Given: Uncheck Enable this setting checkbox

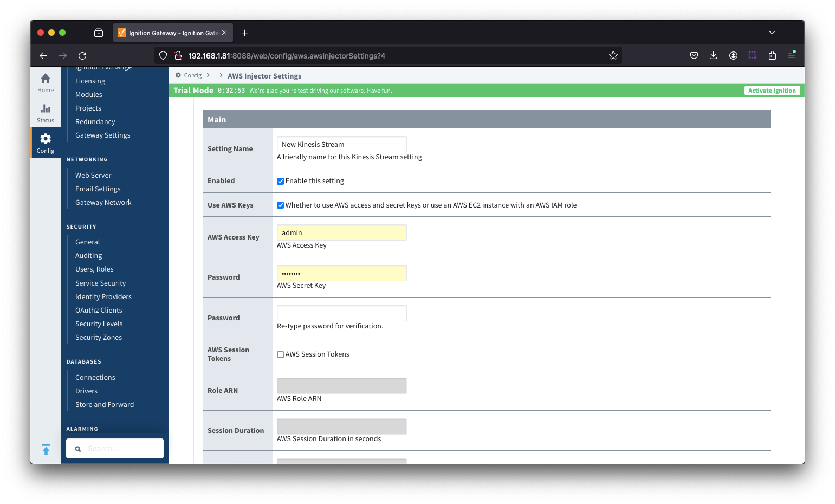Looking at the screenshot, I should pyautogui.click(x=280, y=182).
